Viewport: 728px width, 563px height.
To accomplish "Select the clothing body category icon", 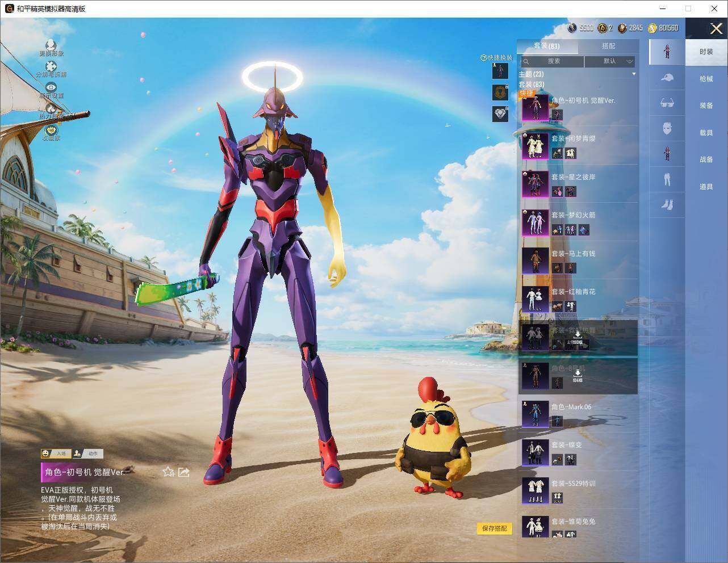I will (x=667, y=154).
